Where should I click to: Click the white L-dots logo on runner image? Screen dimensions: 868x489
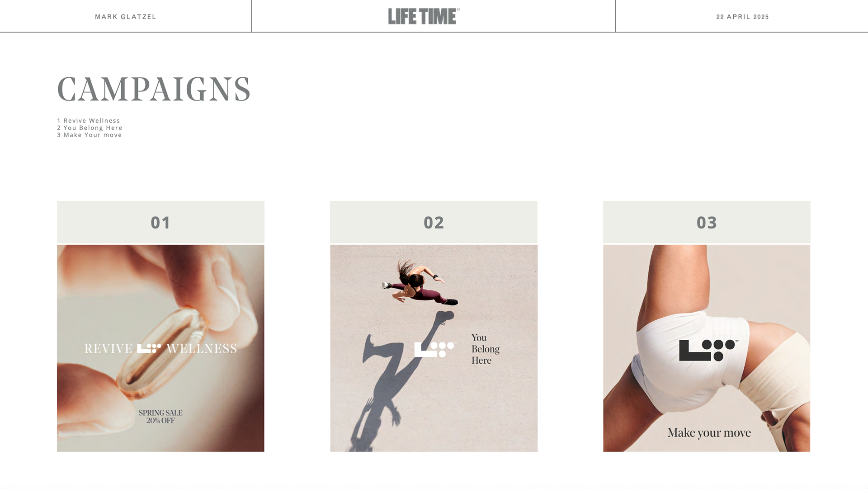pos(435,350)
